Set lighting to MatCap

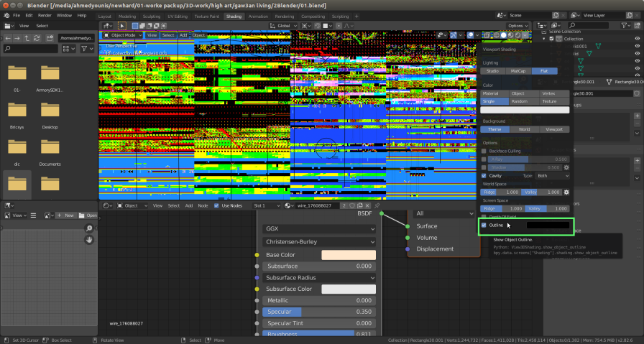tap(518, 71)
